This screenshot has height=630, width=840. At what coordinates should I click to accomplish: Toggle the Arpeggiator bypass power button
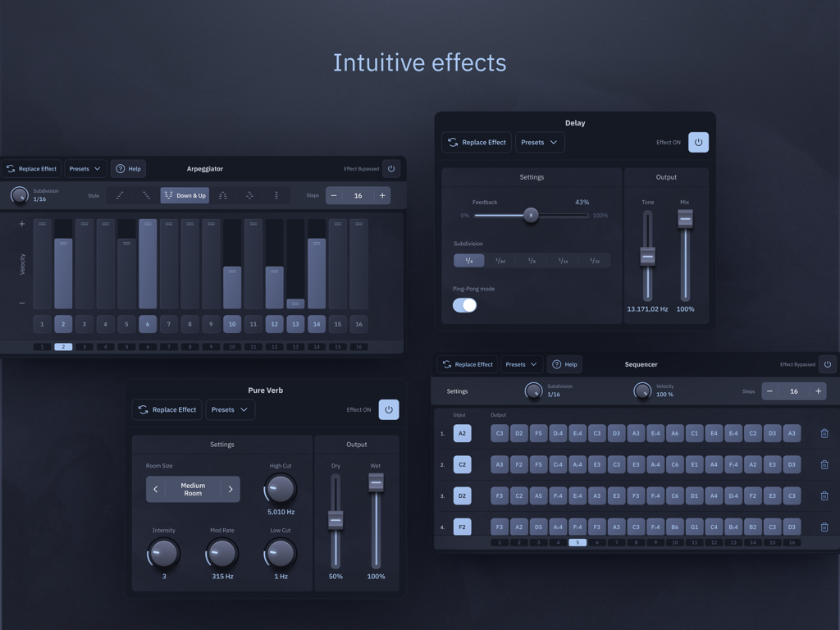[x=391, y=168]
